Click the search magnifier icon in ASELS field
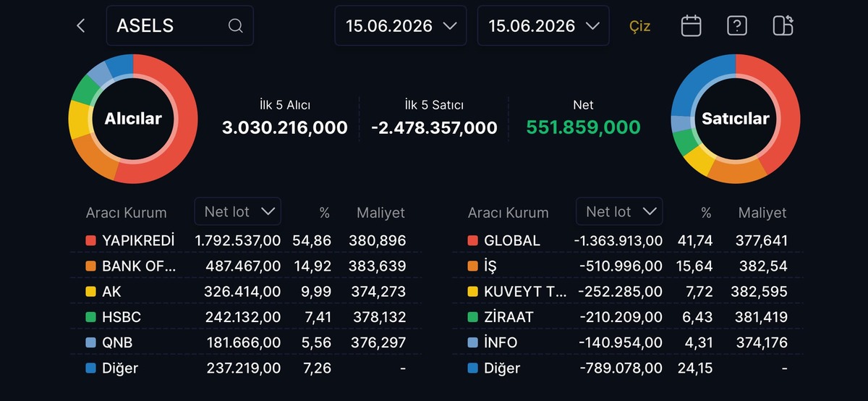The height and width of the screenshot is (401, 868). [x=235, y=26]
